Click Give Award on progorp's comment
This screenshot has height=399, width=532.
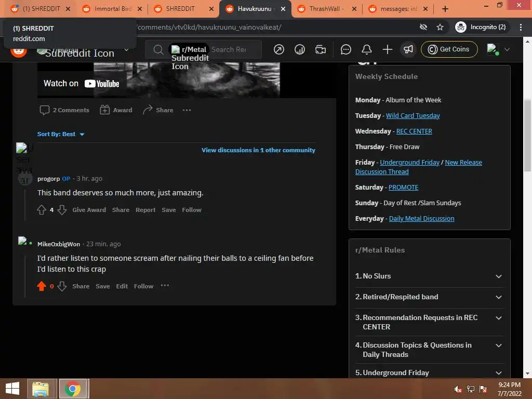click(89, 210)
